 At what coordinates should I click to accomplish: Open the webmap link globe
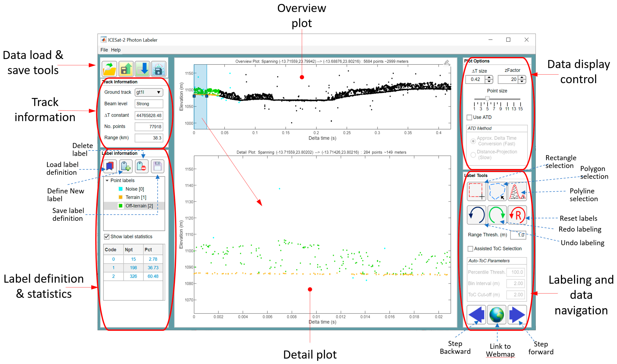[497, 315]
